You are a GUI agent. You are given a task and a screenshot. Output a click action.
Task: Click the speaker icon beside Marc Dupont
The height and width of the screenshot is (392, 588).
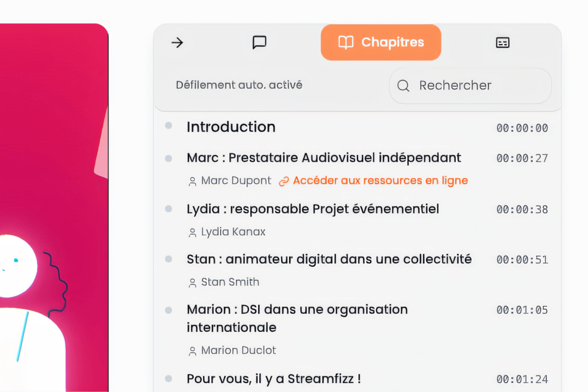192,181
